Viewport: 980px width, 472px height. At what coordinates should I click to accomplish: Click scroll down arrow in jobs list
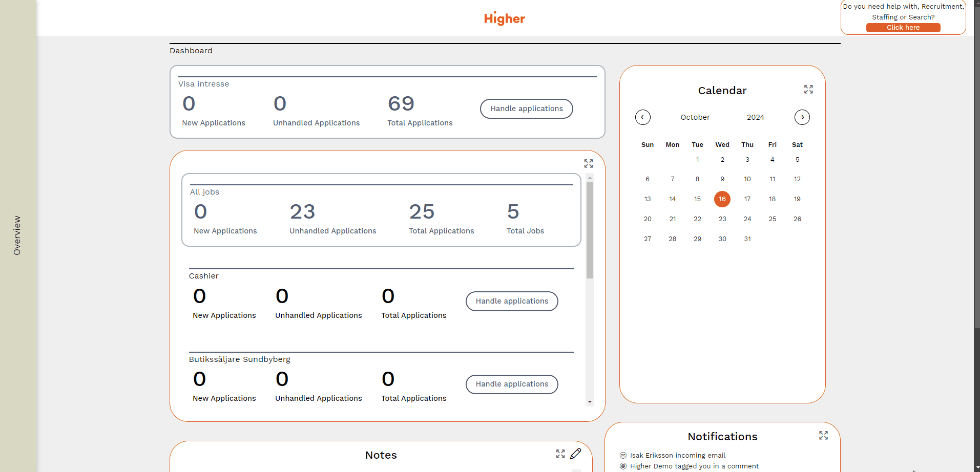point(590,402)
